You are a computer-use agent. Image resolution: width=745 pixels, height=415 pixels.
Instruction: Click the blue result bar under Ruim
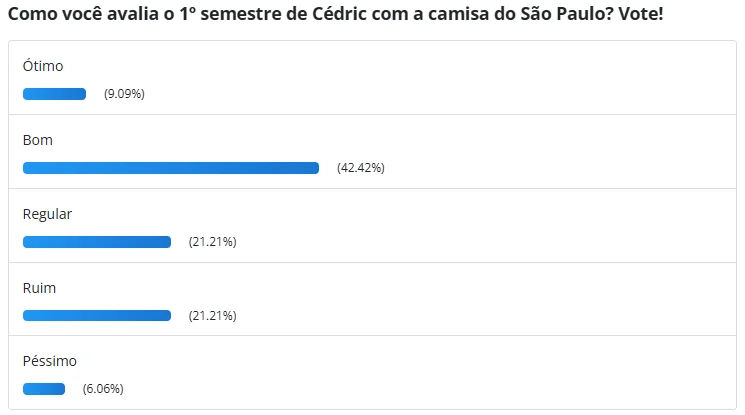[x=97, y=316]
